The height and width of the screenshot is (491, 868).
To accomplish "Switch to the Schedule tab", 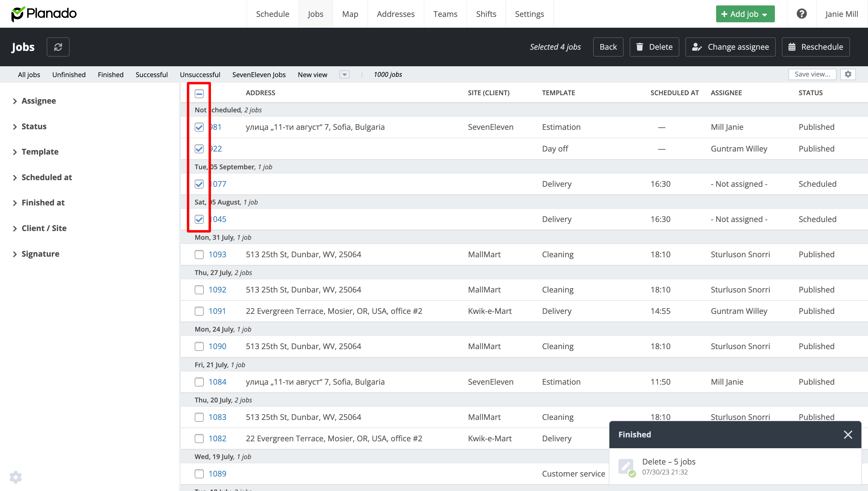I will [272, 14].
